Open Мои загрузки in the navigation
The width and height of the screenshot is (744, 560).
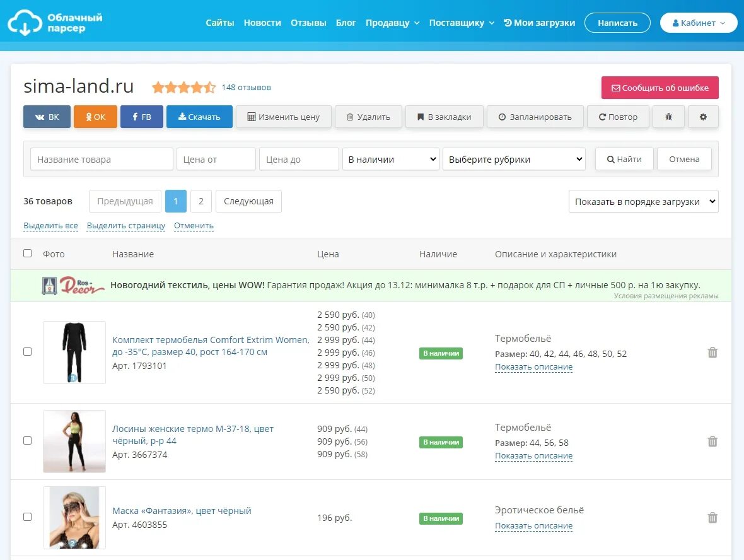click(540, 23)
